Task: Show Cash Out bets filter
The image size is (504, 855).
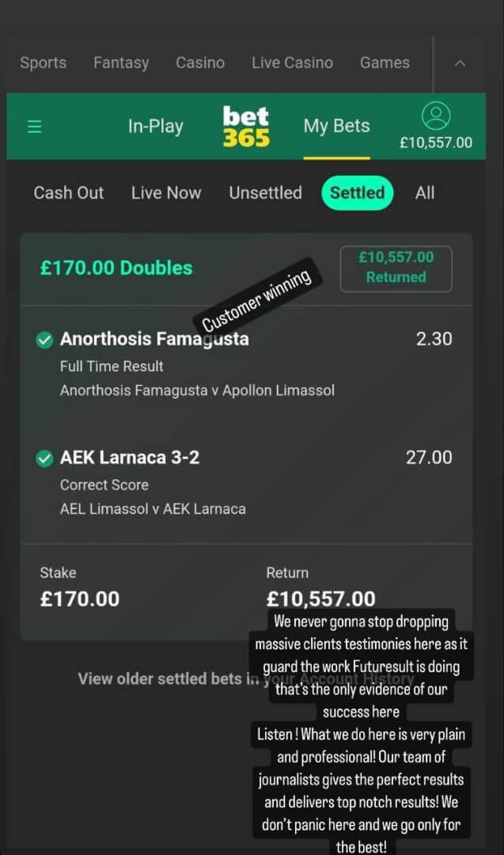Action: tap(68, 193)
